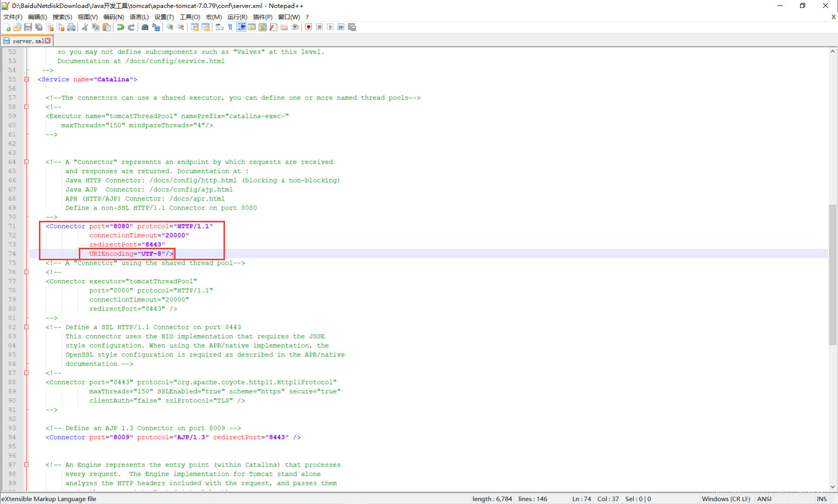Click the Close All toolbar icon
The height and width of the screenshot is (504, 838).
[60, 27]
